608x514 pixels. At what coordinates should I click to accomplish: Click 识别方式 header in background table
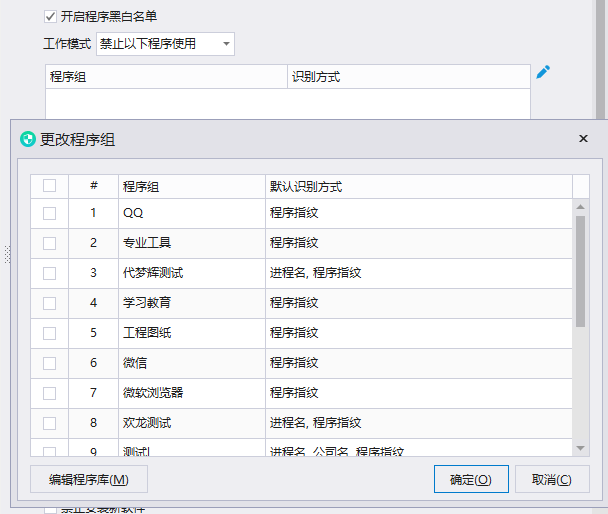(409, 77)
